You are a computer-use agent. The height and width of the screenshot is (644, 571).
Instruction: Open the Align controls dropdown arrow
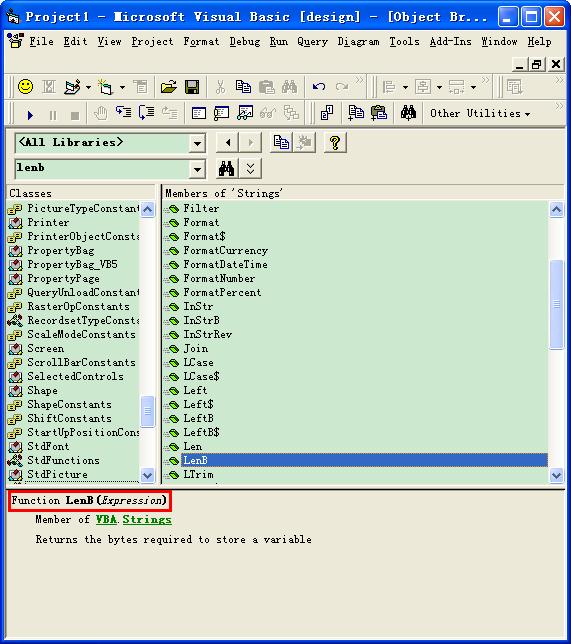pos(405,87)
